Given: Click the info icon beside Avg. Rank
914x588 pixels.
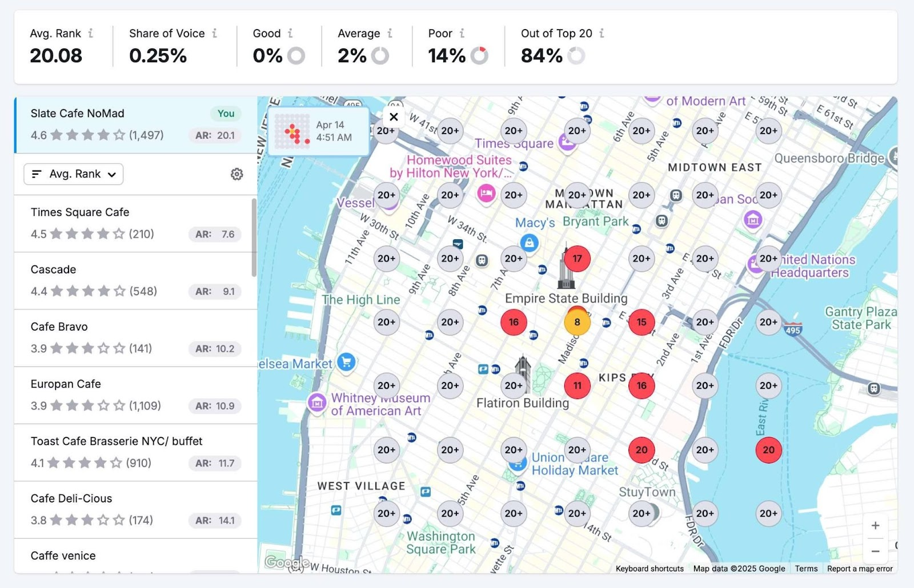Looking at the screenshot, I should pos(91,33).
